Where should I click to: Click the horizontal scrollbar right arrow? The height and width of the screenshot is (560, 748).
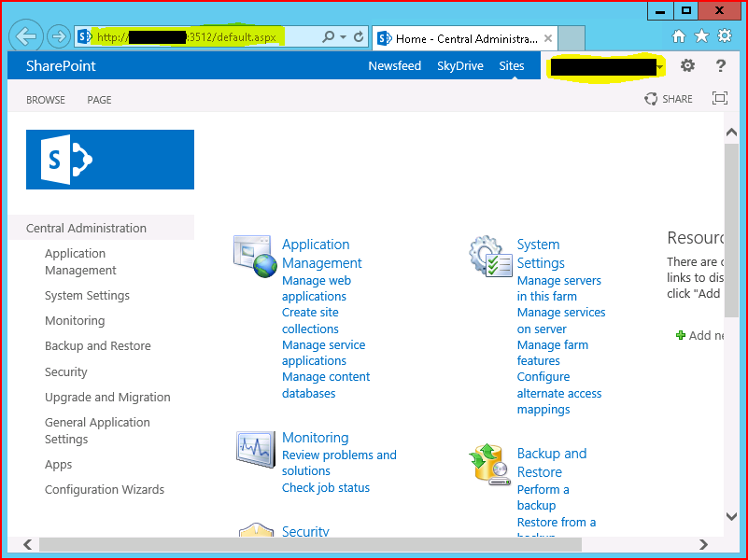pos(702,544)
